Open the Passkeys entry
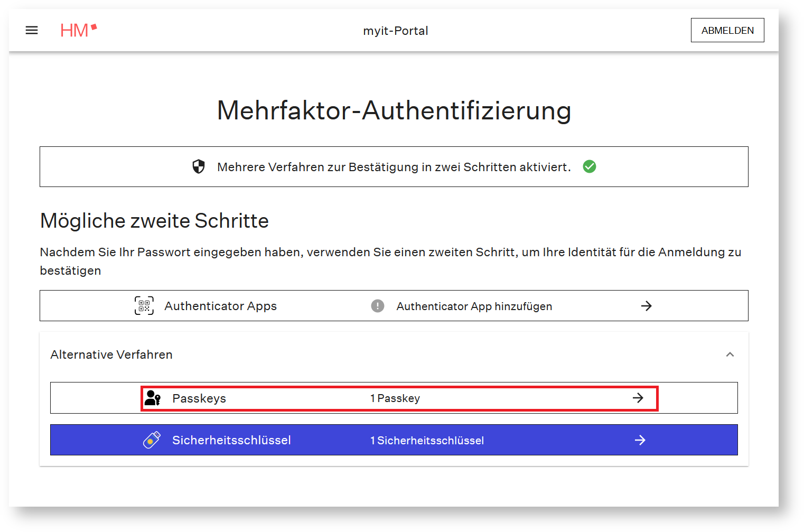Image resolution: width=804 pixels, height=532 pixels. coord(199,398)
